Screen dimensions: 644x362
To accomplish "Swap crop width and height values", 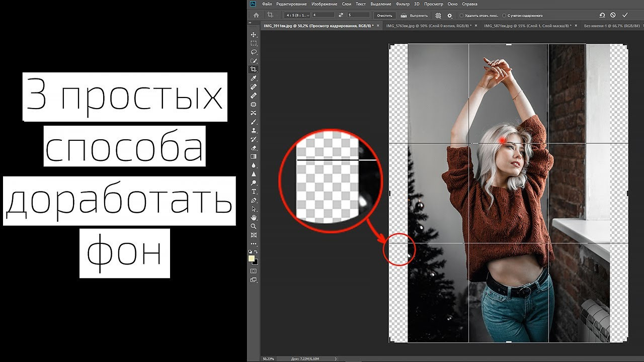I will [x=341, y=15].
